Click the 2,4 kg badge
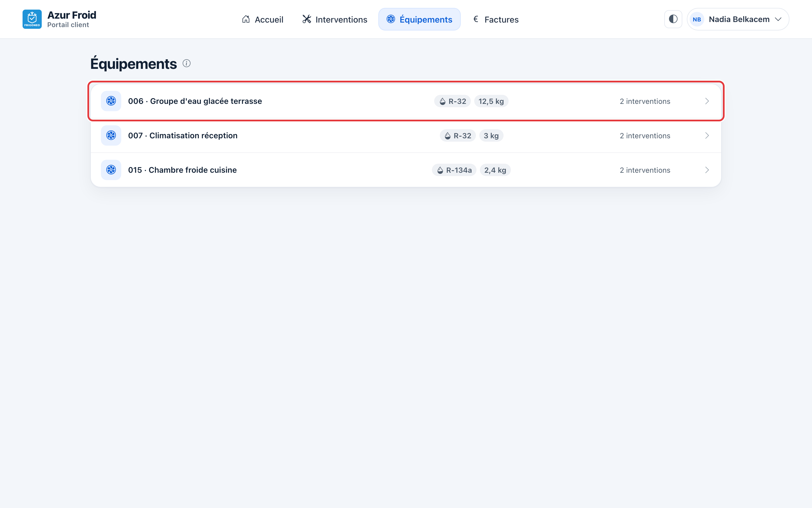812x508 pixels. [x=495, y=170]
